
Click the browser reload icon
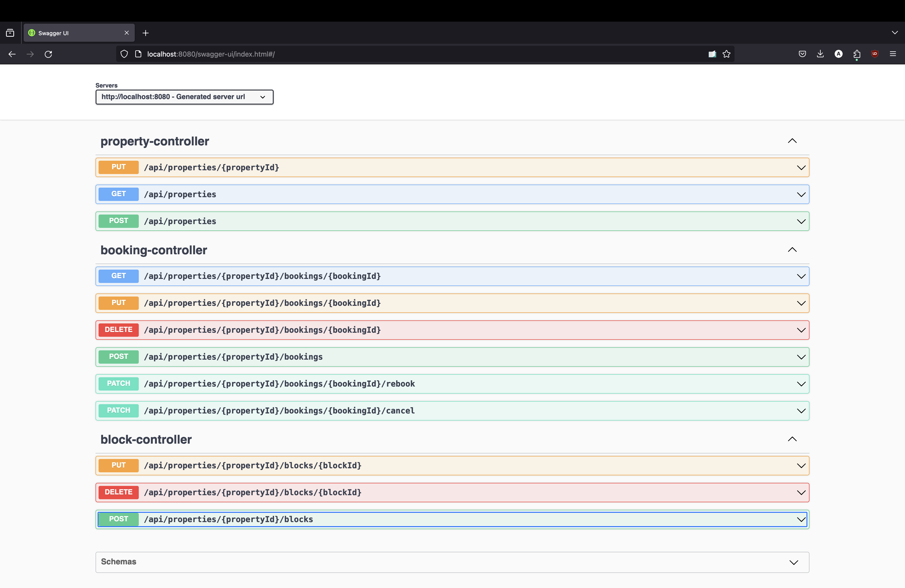point(48,54)
